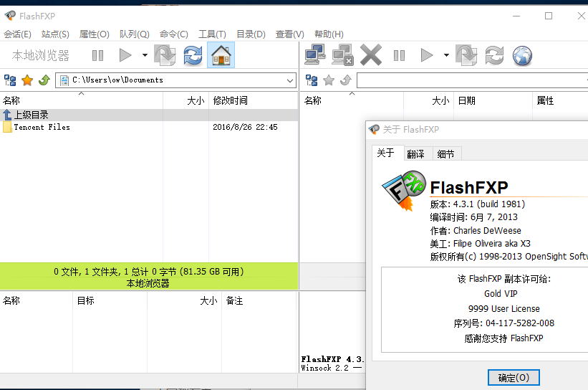Image resolution: width=588 pixels, height=390 pixels.
Task: Click the FlashFXP title bar app icon
Action: (10, 16)
